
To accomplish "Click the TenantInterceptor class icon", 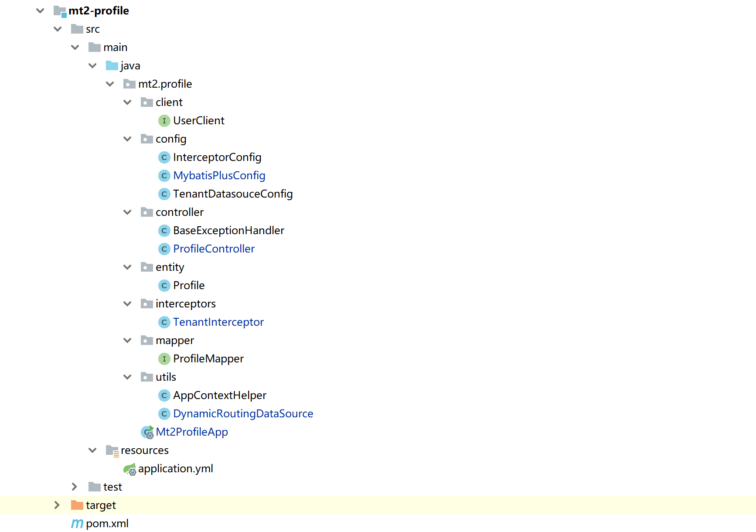I will click(x=164, y=322).
